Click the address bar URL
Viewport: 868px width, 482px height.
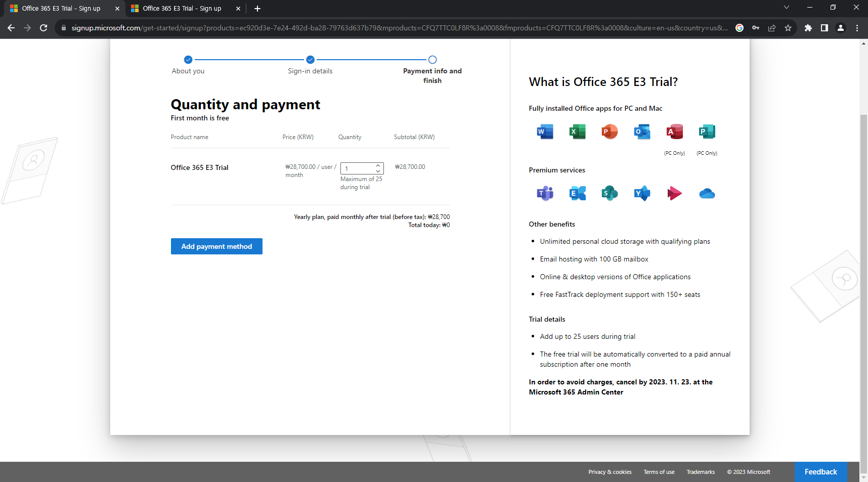point(400,28)
